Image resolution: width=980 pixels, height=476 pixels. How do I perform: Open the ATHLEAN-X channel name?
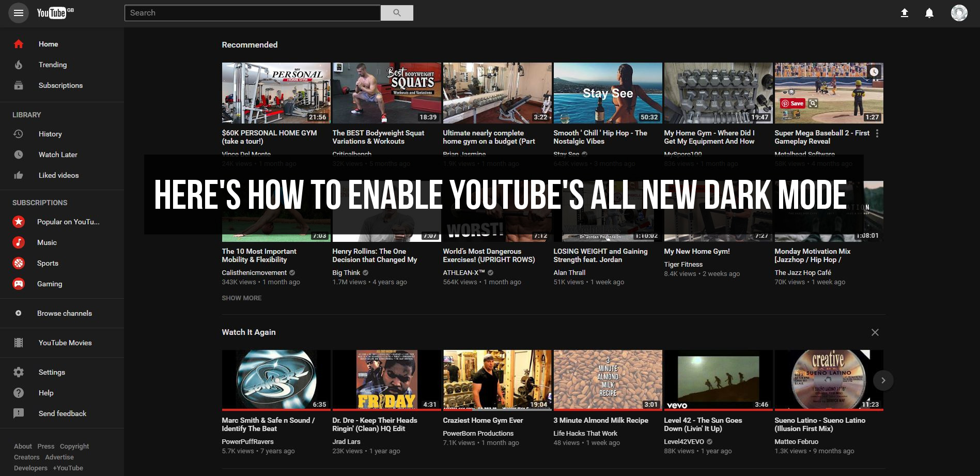pyautogui.click(x=464, y=273)
